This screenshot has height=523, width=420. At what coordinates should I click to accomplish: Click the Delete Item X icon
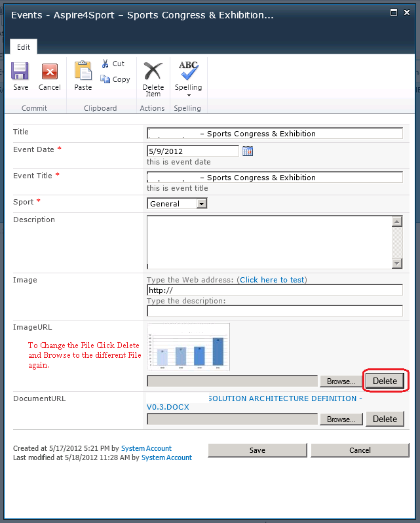153,71
